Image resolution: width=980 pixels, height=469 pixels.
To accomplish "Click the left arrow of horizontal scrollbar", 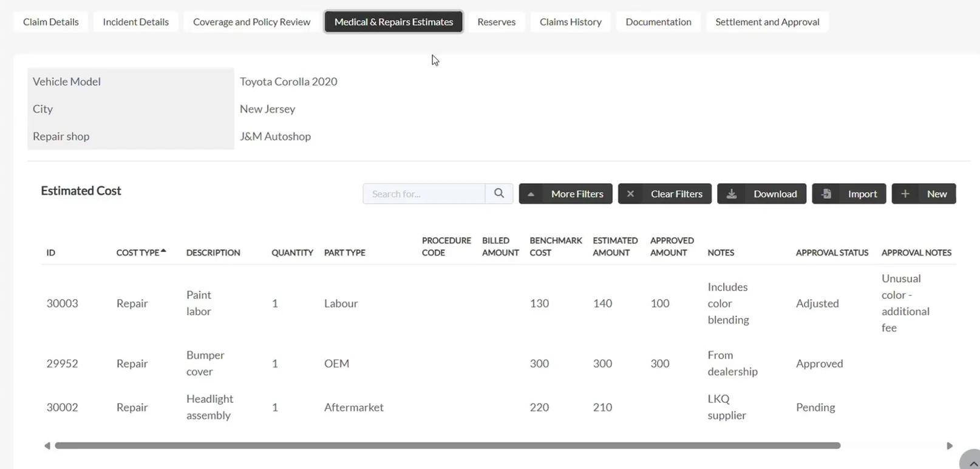I will pyautogui.click(x=47, y=446).
